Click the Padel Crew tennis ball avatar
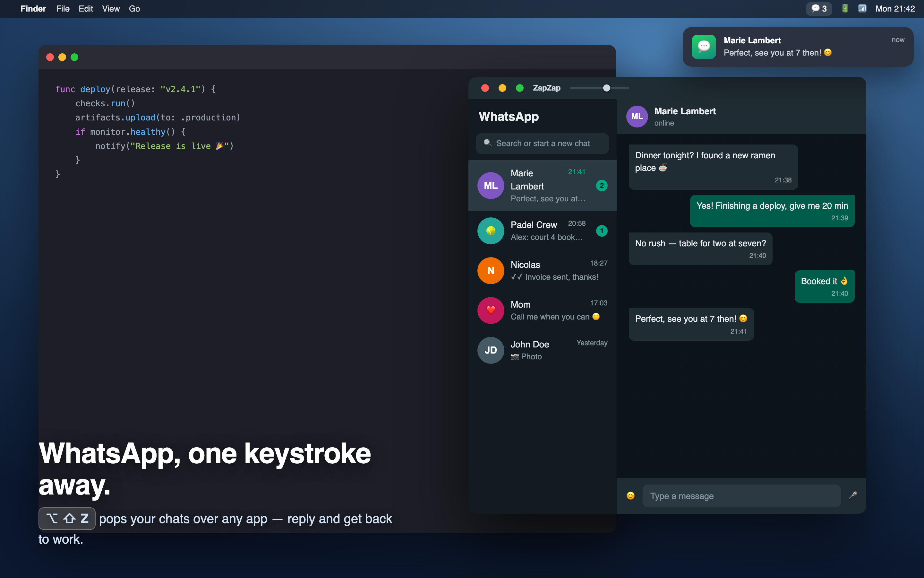Viewport: 924px width, 578px height. click(x=491, y=231)
